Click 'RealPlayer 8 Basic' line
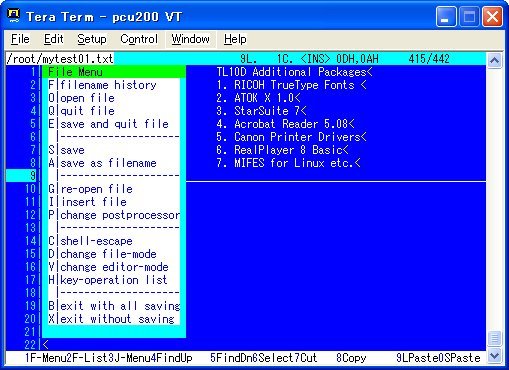Viewport: 509px width, 370px height. pos(283,150)
